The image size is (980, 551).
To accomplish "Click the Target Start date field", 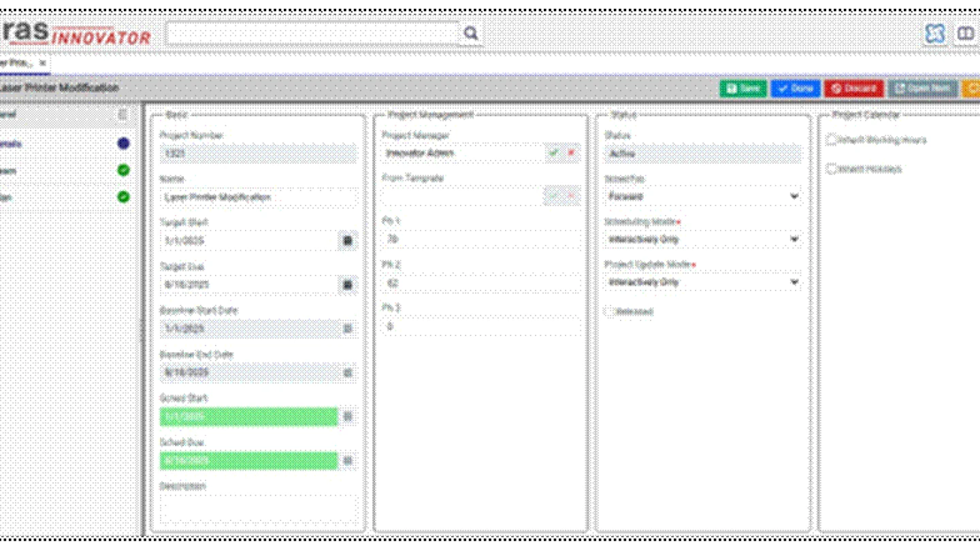I will 249,241.
